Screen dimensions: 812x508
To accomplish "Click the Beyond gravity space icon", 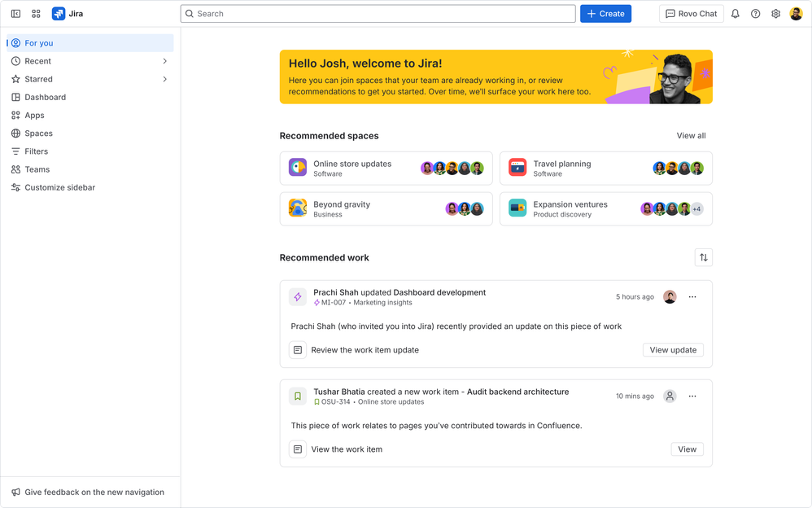I will point(298,208).
